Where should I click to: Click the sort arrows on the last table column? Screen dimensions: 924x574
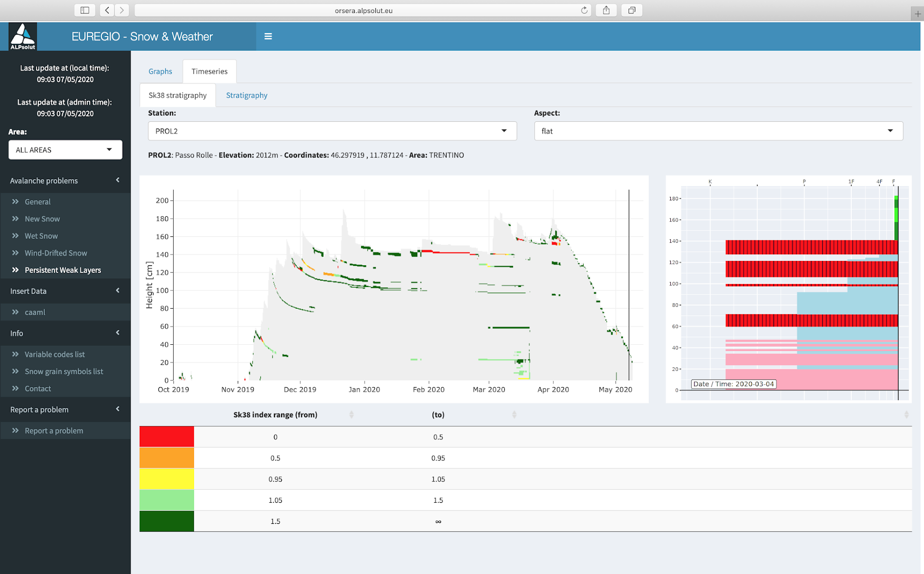[906, 415]
